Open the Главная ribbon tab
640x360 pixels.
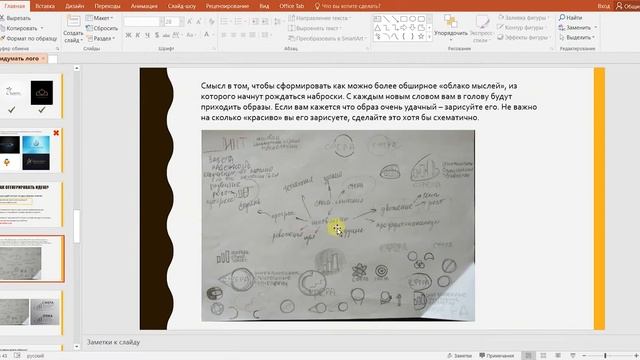[x=14, y=6]
